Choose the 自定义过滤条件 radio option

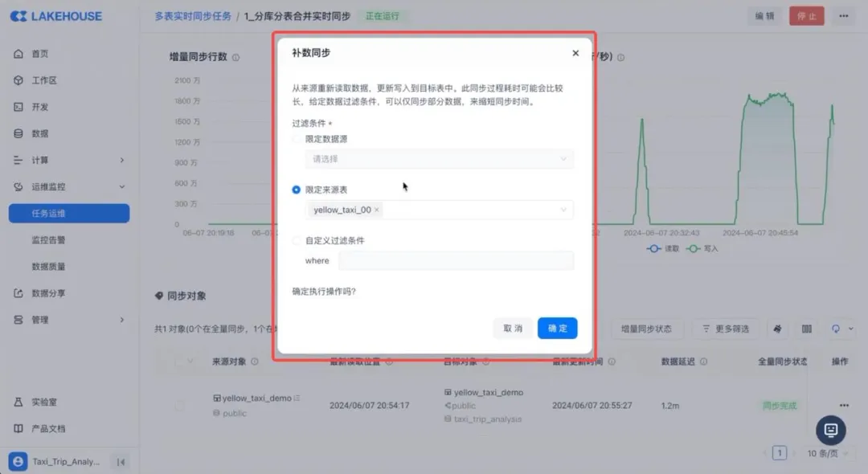[x=297, y=240]
